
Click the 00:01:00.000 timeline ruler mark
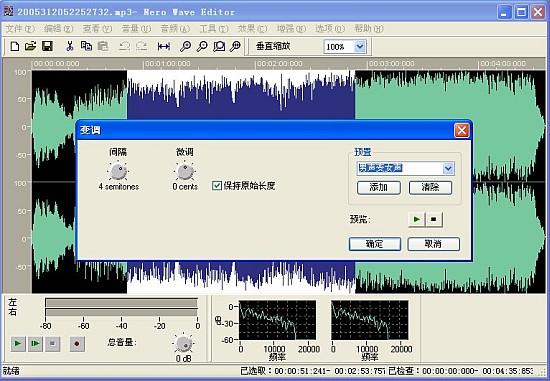168,64
